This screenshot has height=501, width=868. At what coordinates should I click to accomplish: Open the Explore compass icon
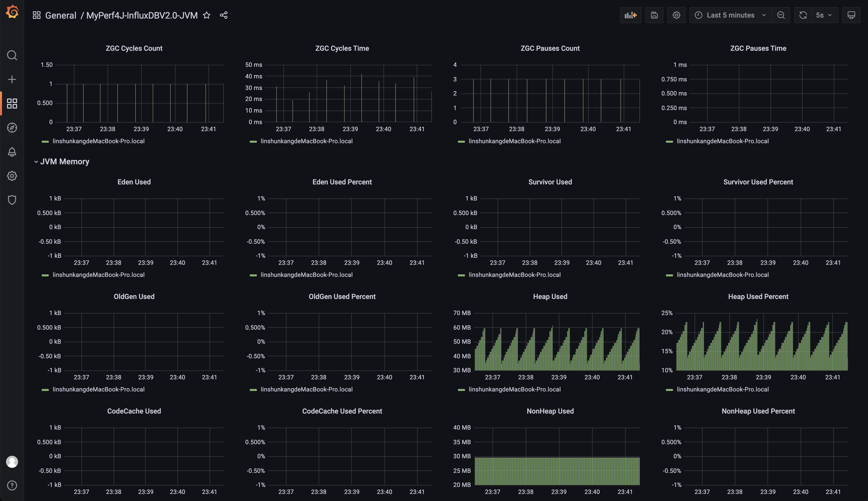point(12,128)
